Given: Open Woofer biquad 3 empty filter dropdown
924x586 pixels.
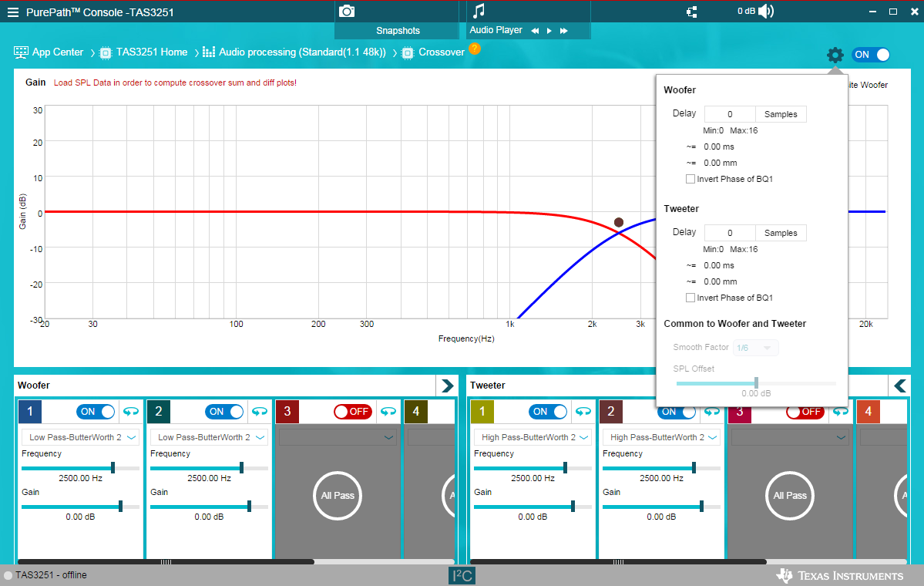Looking at the screenshot, I should [x=338, y=437].
